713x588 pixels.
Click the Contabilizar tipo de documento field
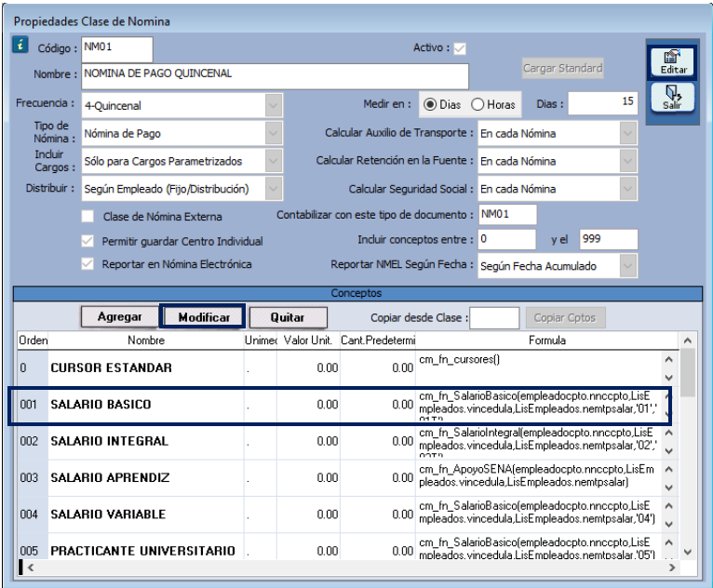coord(507,214)
